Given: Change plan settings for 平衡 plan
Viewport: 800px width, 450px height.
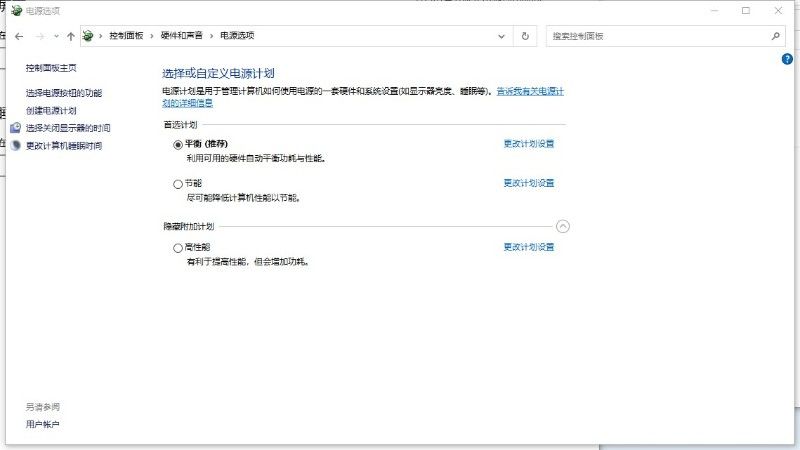Looking at the screenshot, I should click(529, 144).
